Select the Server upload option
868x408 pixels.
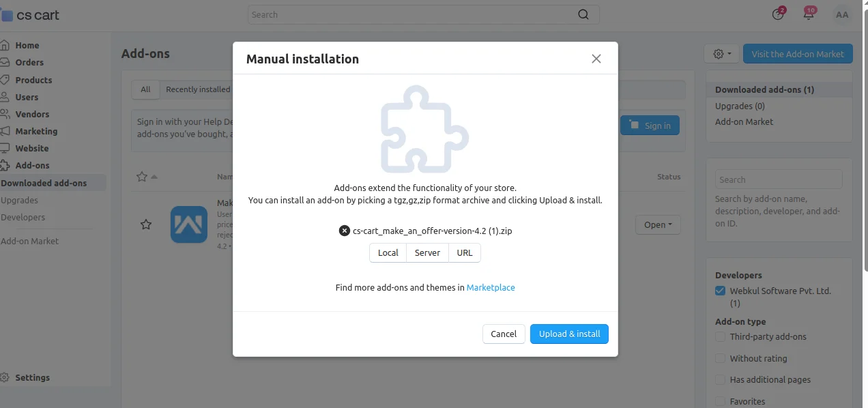(x=427, y=252)
